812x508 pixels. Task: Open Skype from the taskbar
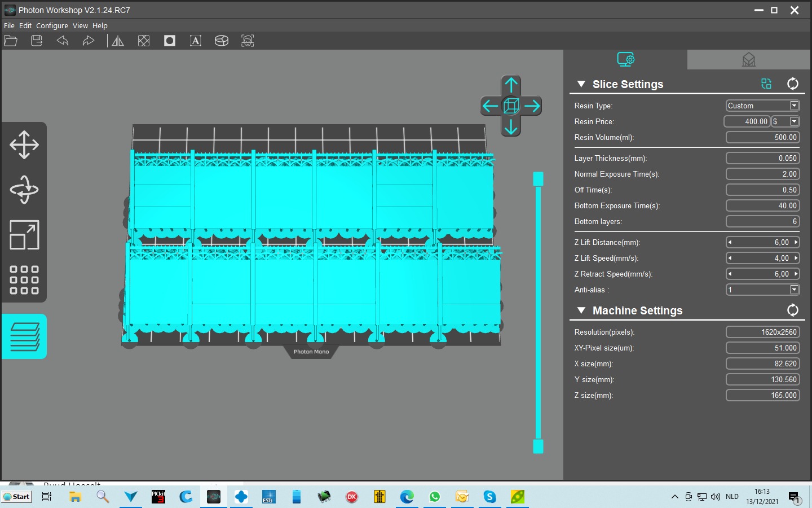(489, 497)
